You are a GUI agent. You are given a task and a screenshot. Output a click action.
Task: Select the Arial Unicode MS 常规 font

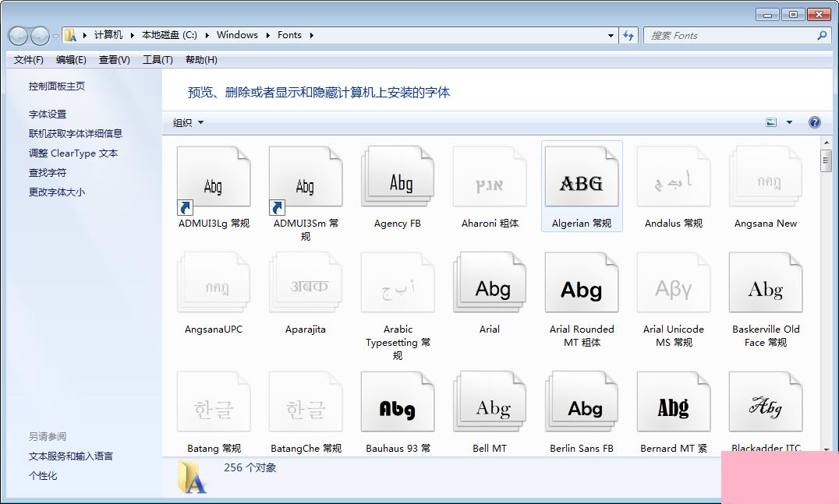674,282
